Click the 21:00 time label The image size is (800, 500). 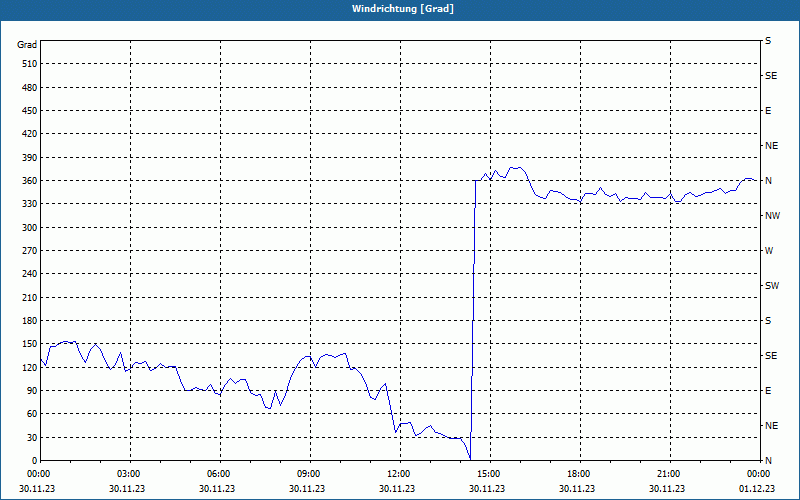tap(668, 474)
